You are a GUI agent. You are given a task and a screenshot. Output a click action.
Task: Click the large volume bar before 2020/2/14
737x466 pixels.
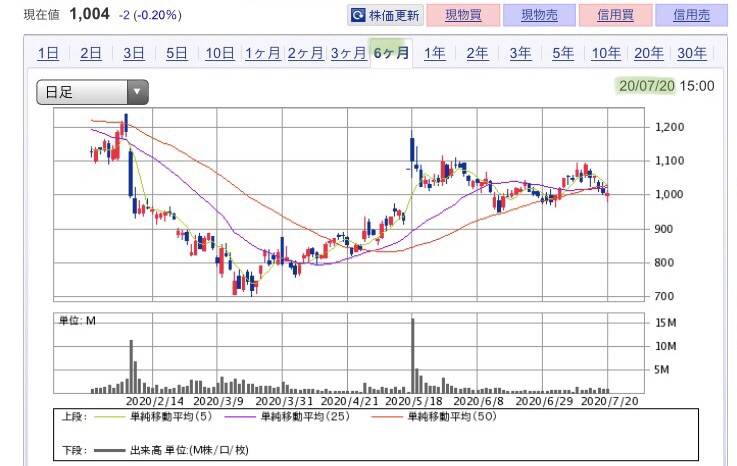coord(131,367)
